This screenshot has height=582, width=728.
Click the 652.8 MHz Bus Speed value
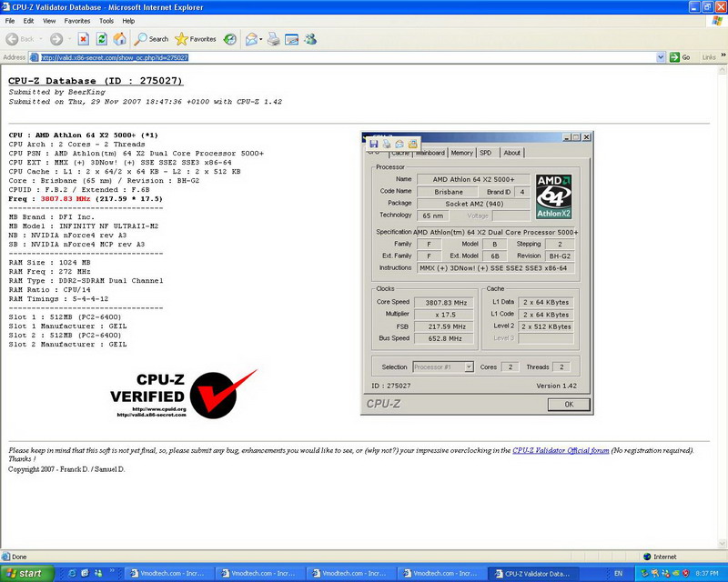pyautogui.click(x=446, y=339)
